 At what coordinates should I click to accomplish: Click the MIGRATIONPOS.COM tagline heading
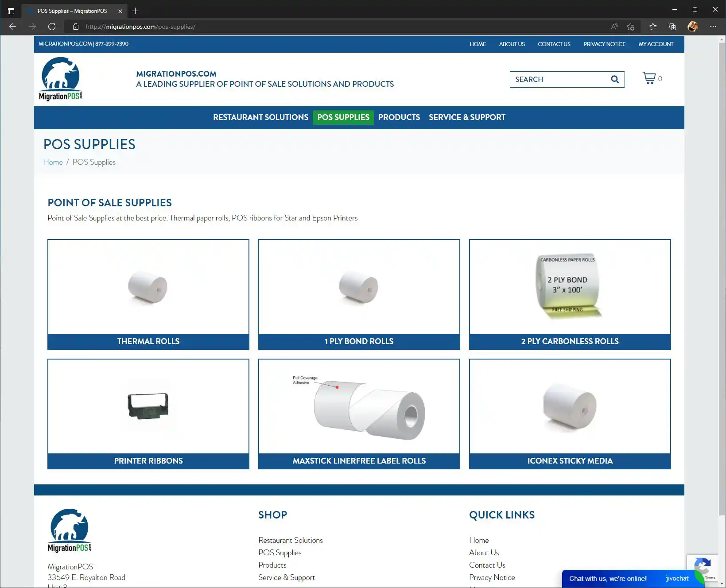(176, 74)
